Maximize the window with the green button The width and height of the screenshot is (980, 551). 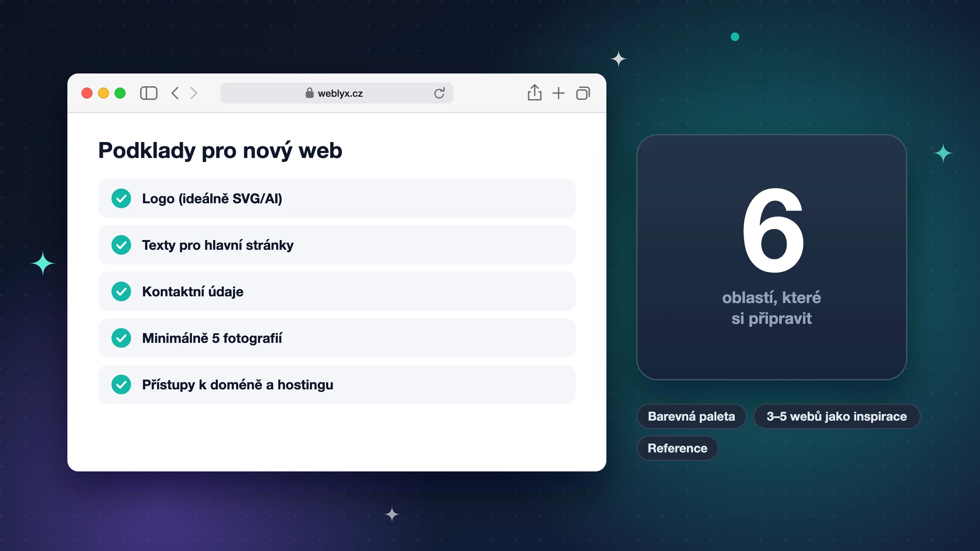pyautogui.click(x=120, y=93)
